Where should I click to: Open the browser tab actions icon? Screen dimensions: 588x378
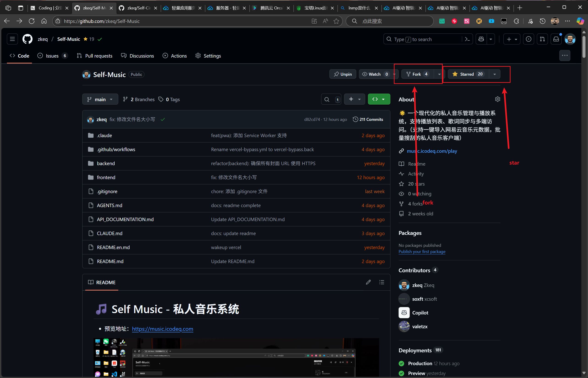pyautogui.click(x=21, y=8)
